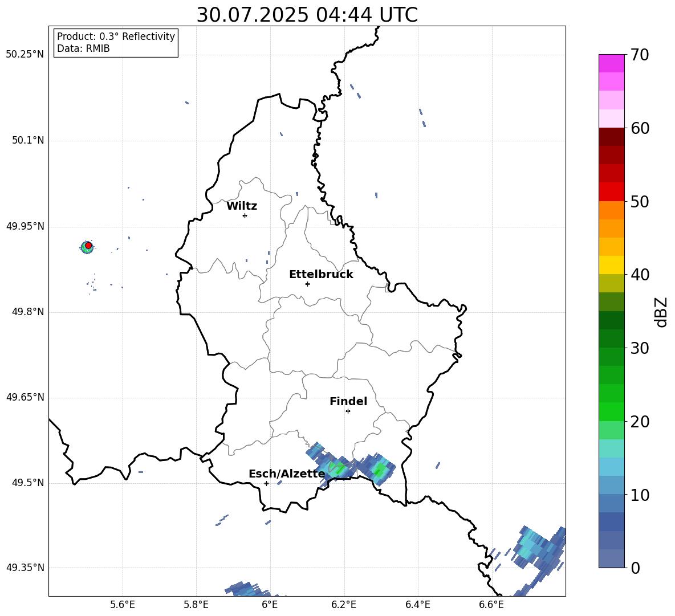Click the 49.8°N latitude label
675x616 pixels.
click(28, 312)
